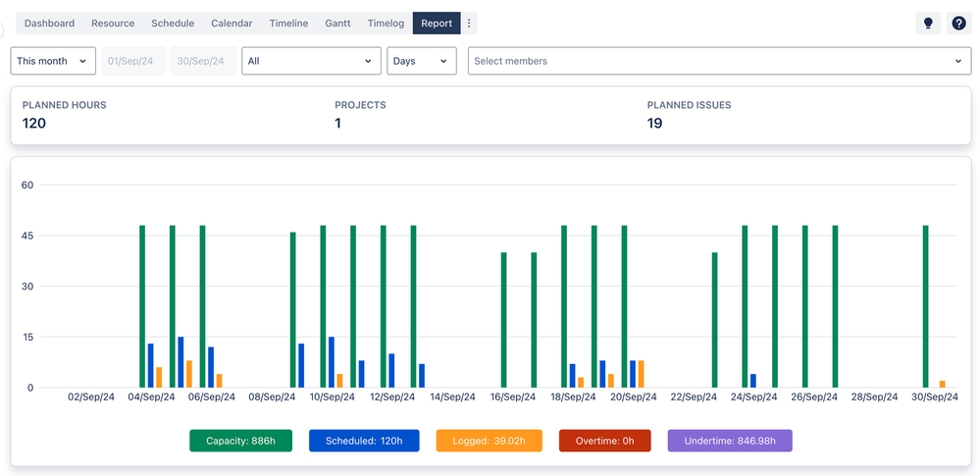Click the lightbulb tips icon
Screen dimensions: 980x476
point(928,24)
